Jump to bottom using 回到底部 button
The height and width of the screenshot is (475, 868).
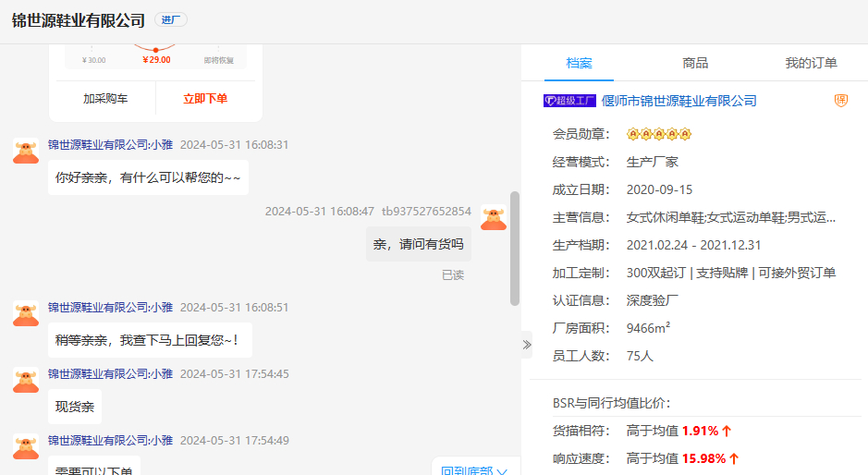click(473, 469)
